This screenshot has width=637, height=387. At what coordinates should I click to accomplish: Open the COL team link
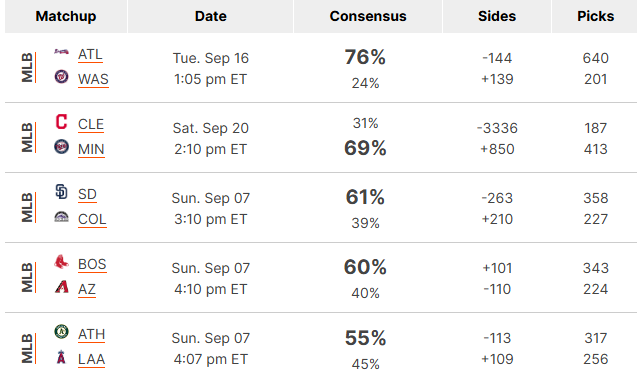pyautogui.click(x=92, y=219)
